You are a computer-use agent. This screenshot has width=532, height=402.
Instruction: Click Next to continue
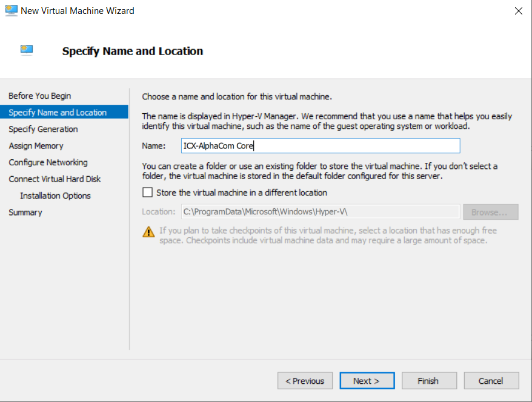(367, 381)
